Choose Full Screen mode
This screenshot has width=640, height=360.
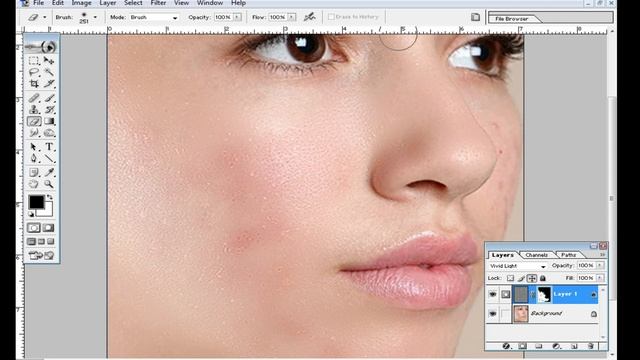(x=51, y=242)
